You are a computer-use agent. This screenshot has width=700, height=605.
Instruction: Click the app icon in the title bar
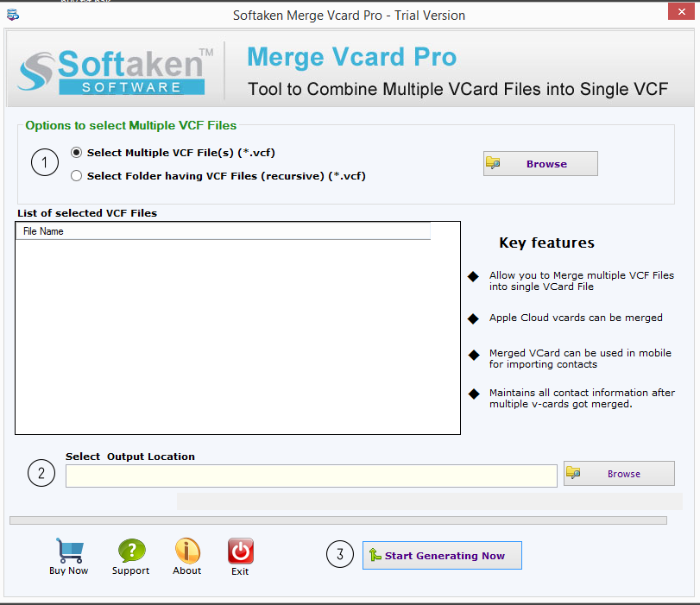(13, 15)
